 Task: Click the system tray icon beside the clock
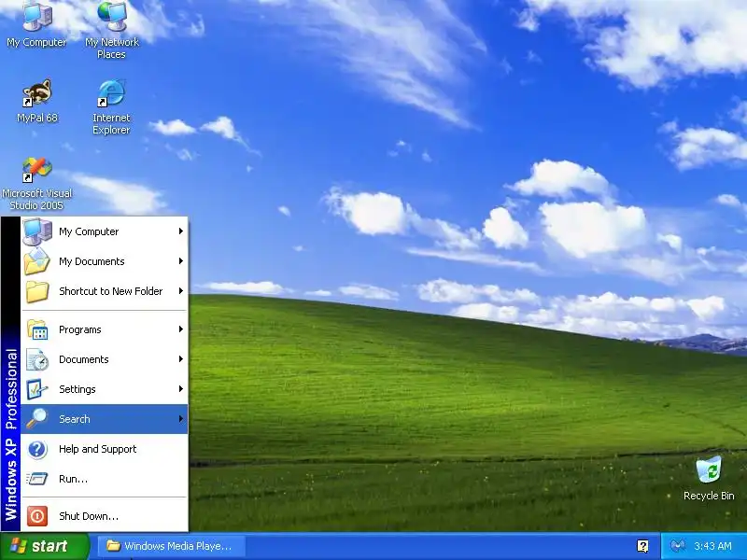[677, 546]
